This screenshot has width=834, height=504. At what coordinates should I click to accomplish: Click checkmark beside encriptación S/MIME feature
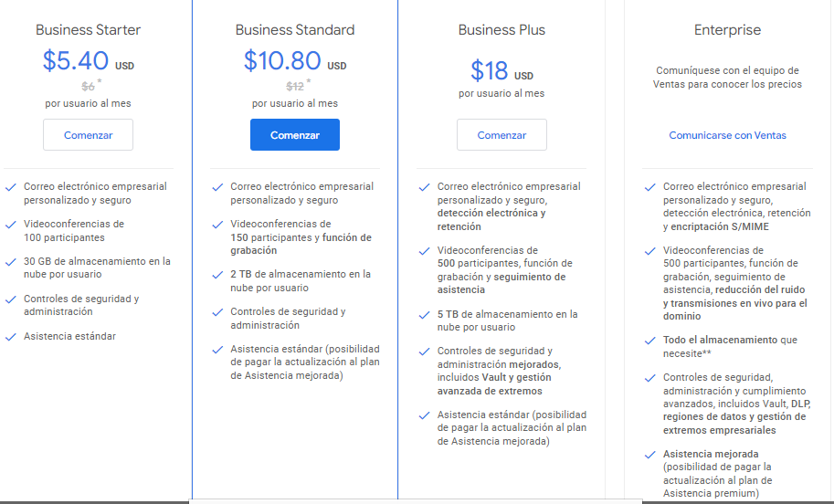[649, 186]
